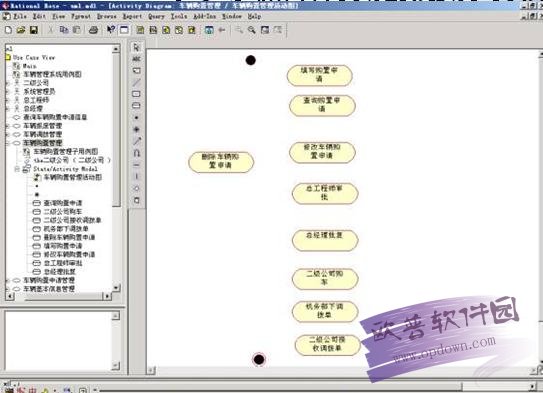Screen dimensions: 543x393
Task: Open a model file from the toolbar
Action: pyautogui.click(x=21, y=30)
